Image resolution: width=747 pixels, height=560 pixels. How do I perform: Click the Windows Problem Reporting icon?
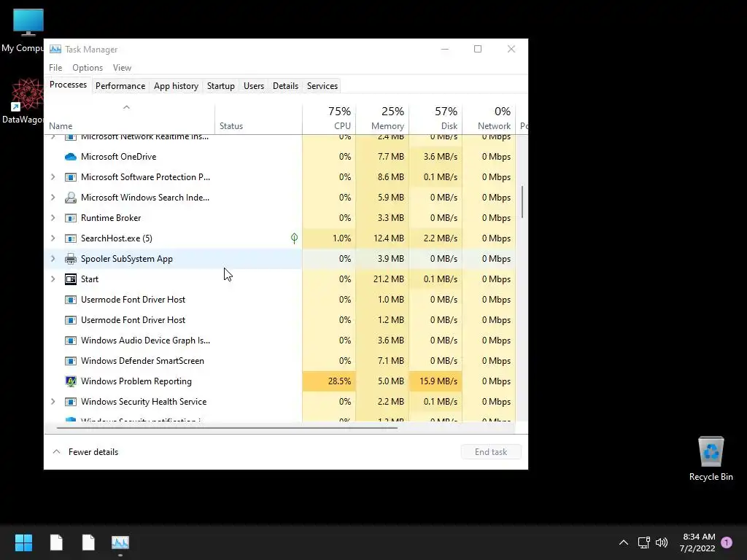[71, 381]
